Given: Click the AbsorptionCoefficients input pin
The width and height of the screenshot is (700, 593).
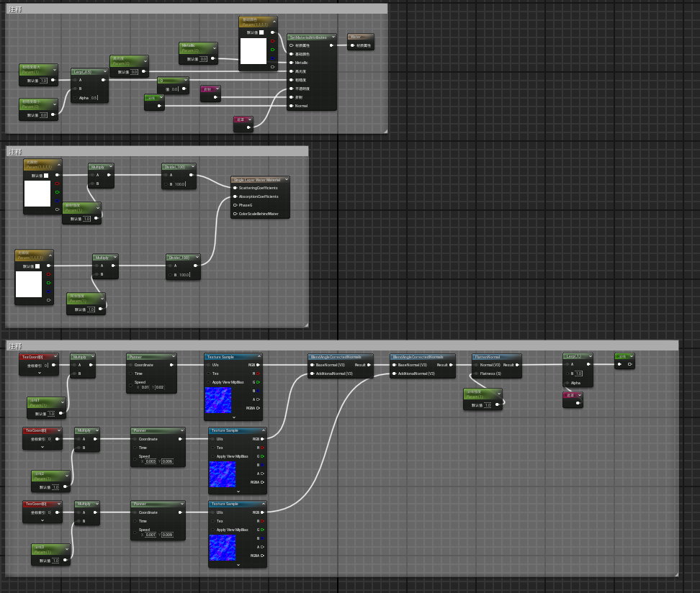Looking at the screenshot, I should pos(235,196).
